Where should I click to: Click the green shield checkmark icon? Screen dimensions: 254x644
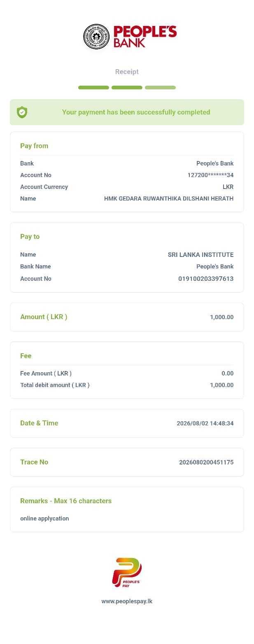(x=22, y=112)
